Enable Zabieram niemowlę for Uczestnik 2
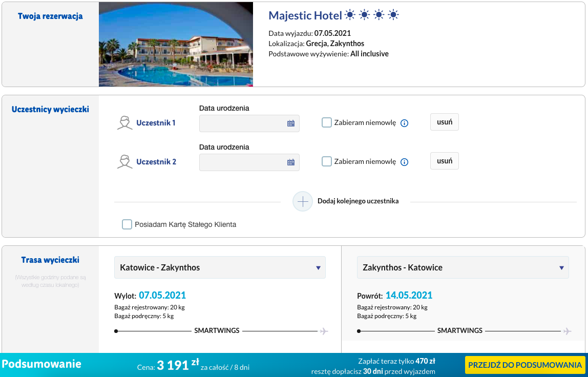The height and width of the screenshot is (377, 588). point(327,162)
